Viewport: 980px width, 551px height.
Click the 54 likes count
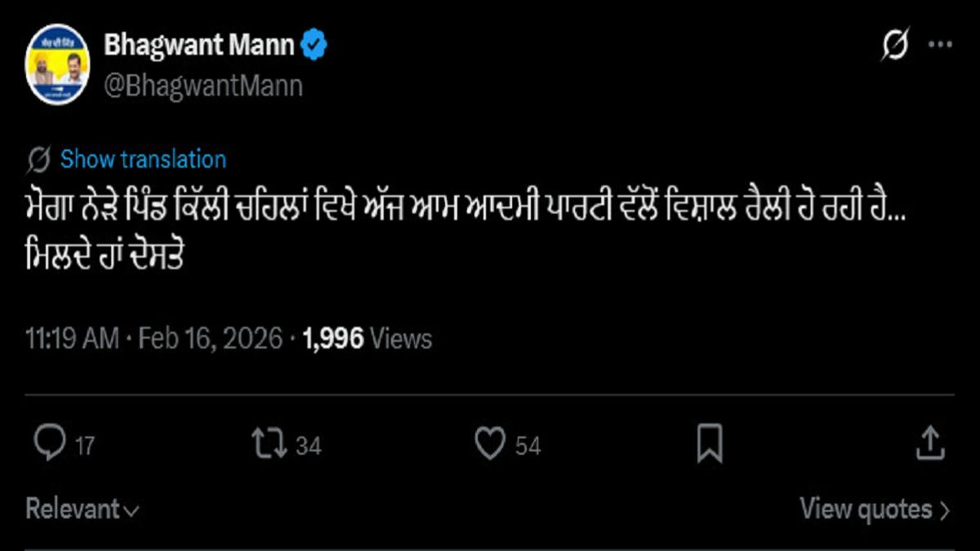(528, 446)
